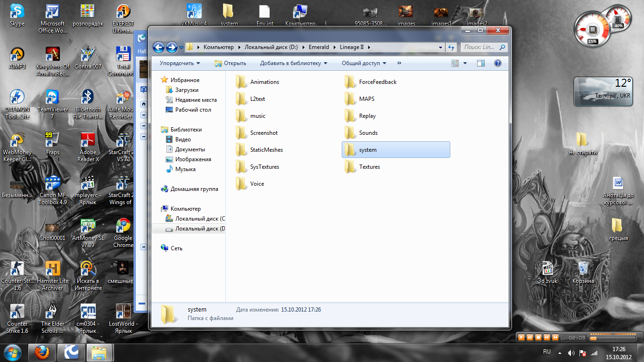Screen dimensions: 644x362
Task: Select the Sounds folder
Action: (361, 133)
